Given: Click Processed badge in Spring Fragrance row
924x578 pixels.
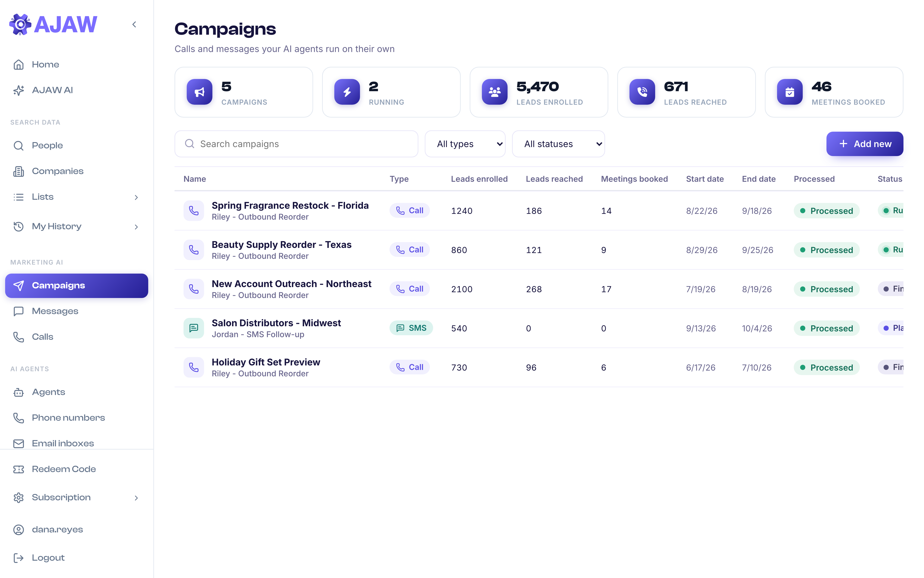Looking at the screenshot, I should [x=827, y=211].
